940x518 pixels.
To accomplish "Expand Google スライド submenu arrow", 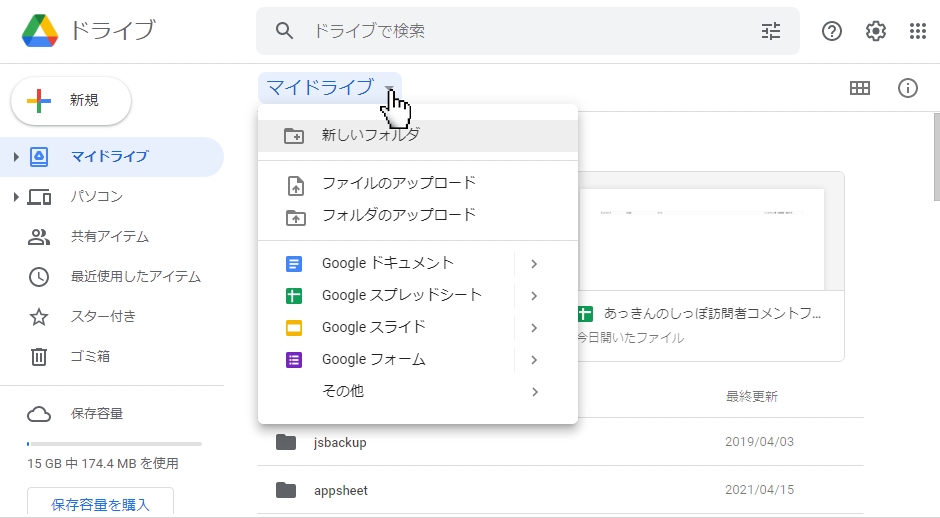I will click(534, 328).
